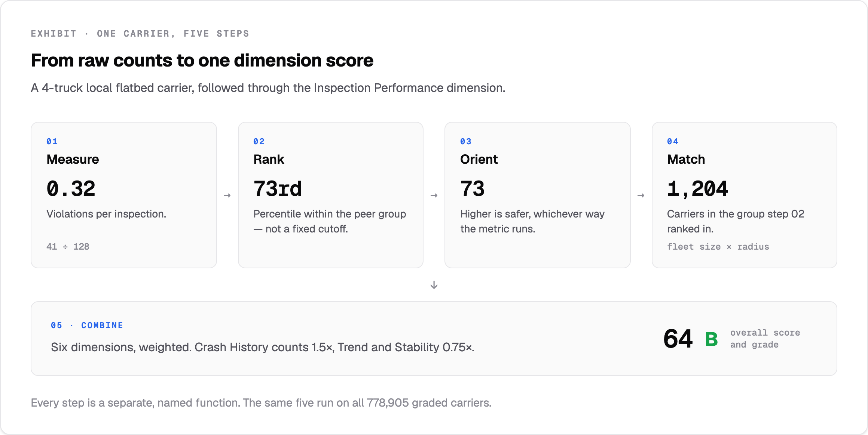
Task: Click the fleet size × radius note
Action: click(718, 247)
